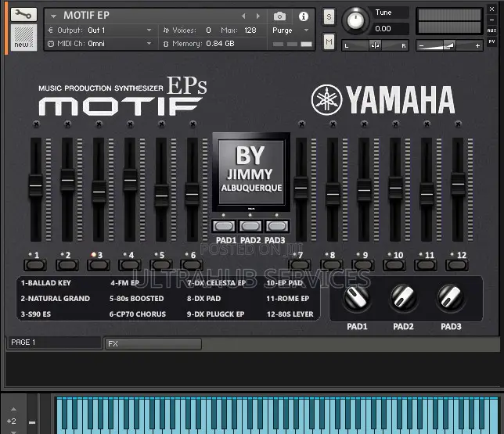This screenshot has height=434, width=504.
Task: Click the new instrument thumbnail icon
Action: pos(23,37)
